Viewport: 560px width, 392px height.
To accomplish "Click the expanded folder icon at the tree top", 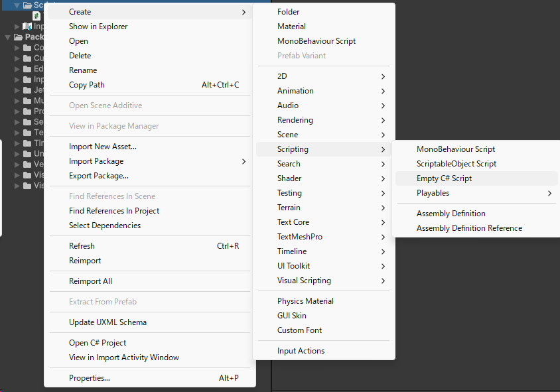I will (x=28, y=5).
